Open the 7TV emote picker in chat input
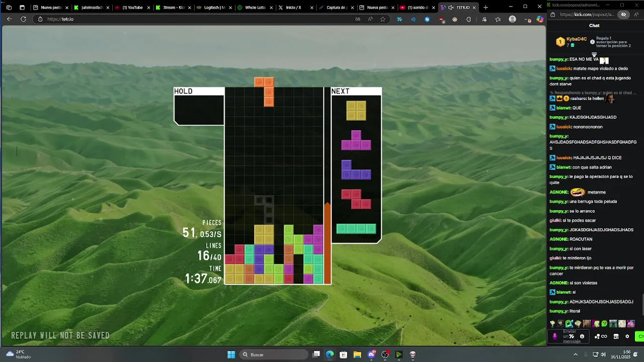 pyautogui.click(x=572, y=336)
